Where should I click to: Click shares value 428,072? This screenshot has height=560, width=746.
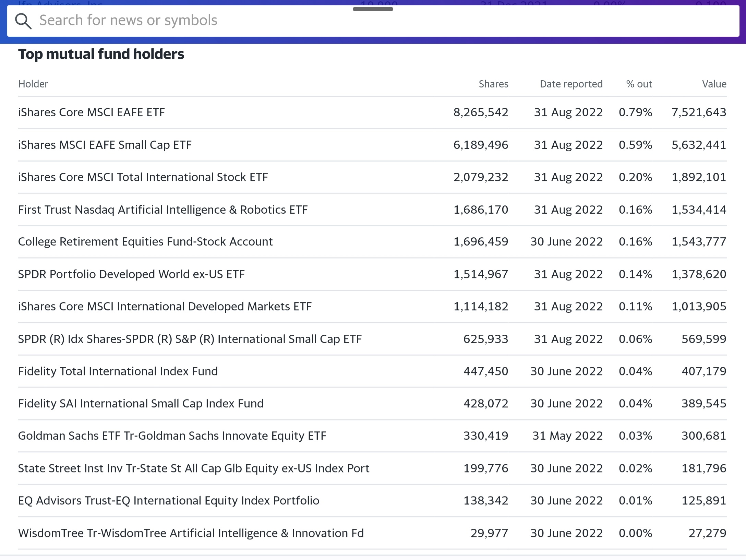[486, 403]
